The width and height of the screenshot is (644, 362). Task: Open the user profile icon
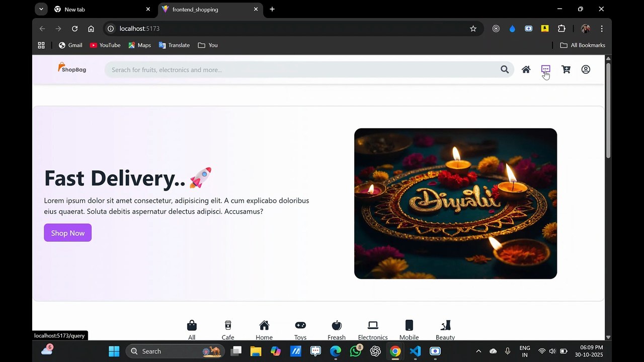pyautogui.click(x=586, y=69)
